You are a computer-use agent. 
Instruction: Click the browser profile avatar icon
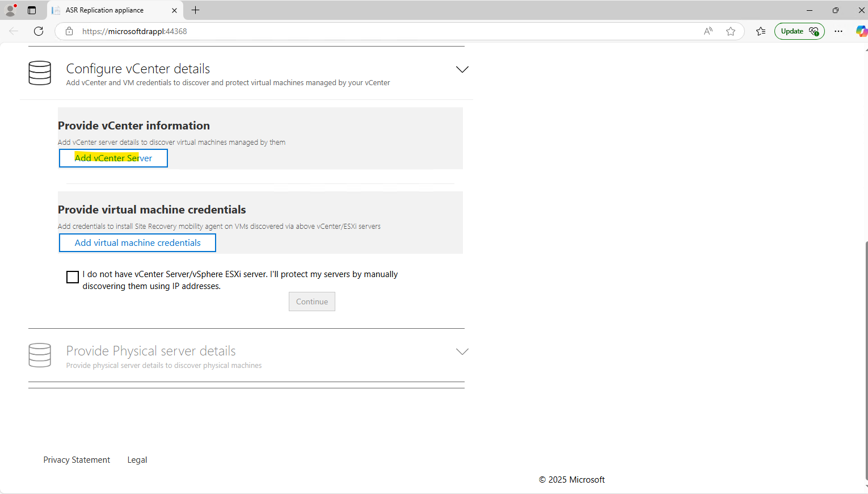[10, 10]
